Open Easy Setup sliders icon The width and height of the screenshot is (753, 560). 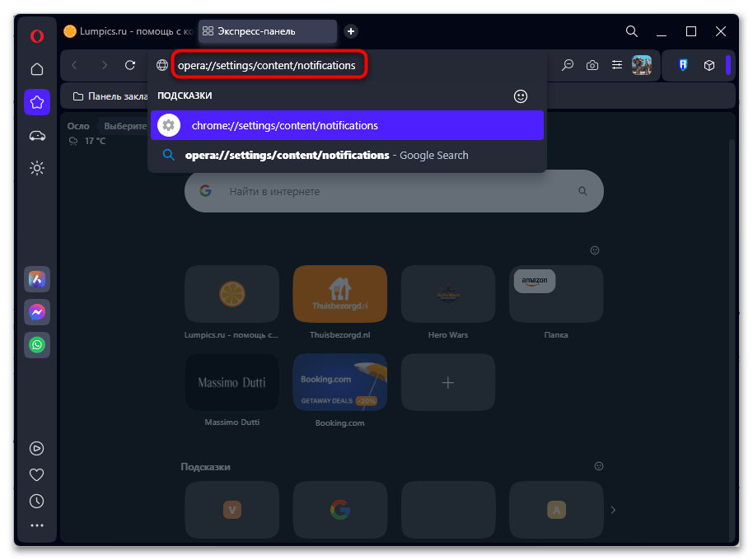[x=616, y=65]
